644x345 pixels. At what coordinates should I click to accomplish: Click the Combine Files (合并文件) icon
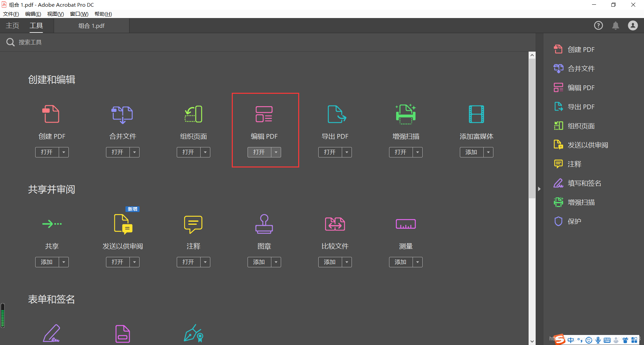point(122,115)
